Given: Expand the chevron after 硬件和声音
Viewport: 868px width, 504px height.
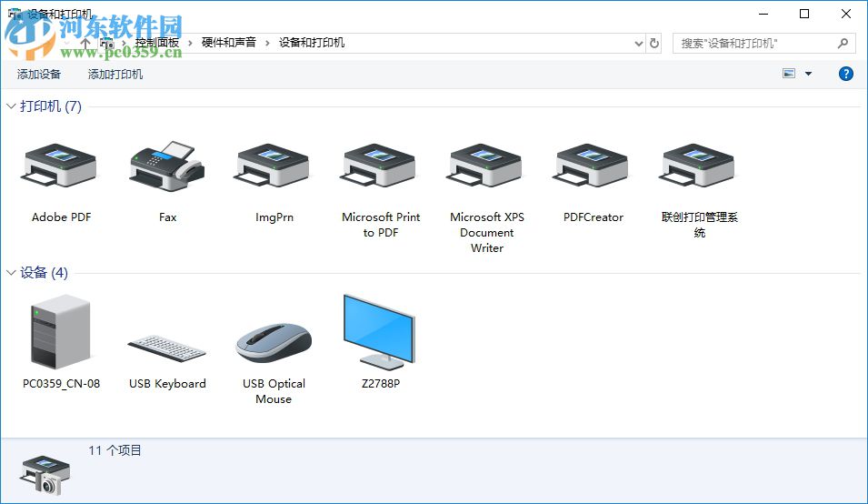Looking at the screenshot, I should point(267,43).
